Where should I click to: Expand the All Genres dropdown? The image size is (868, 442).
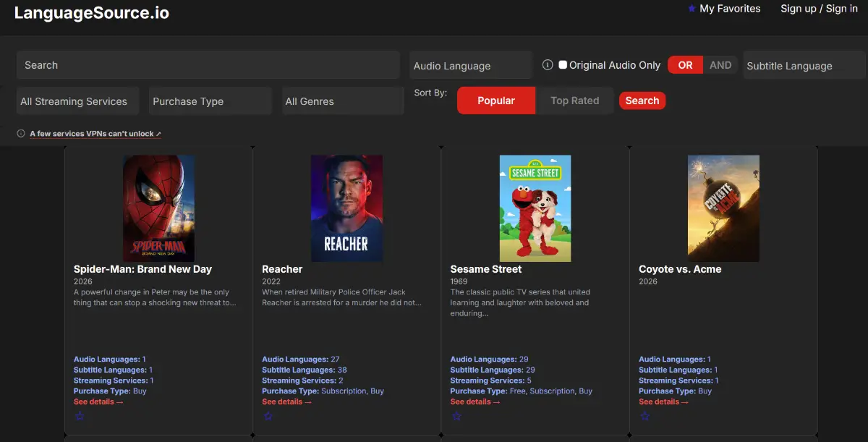coord(343,101)
